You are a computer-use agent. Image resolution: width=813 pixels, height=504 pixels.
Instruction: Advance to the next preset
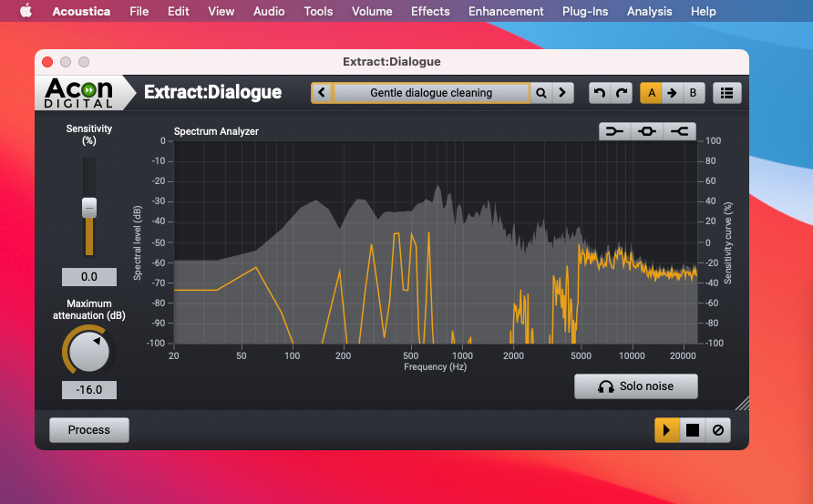point(563,93)
